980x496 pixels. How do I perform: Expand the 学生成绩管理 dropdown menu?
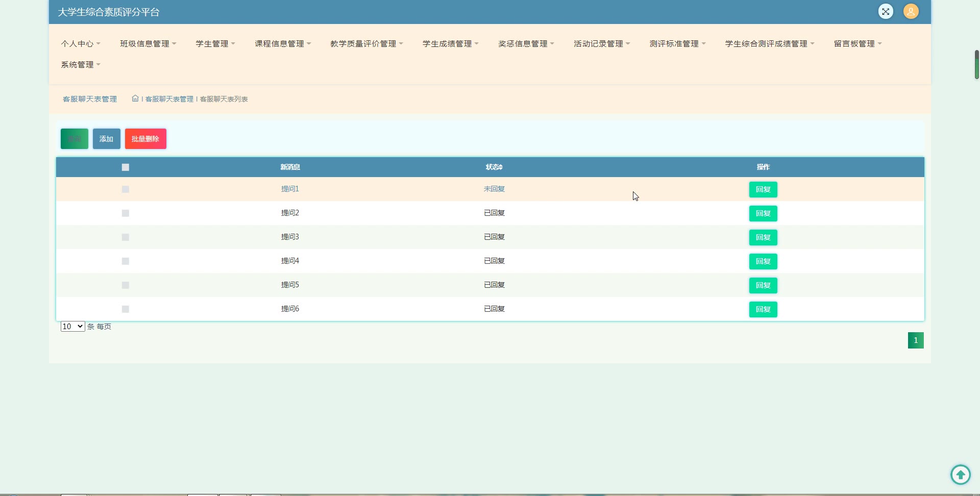click(x=451, y=44)
